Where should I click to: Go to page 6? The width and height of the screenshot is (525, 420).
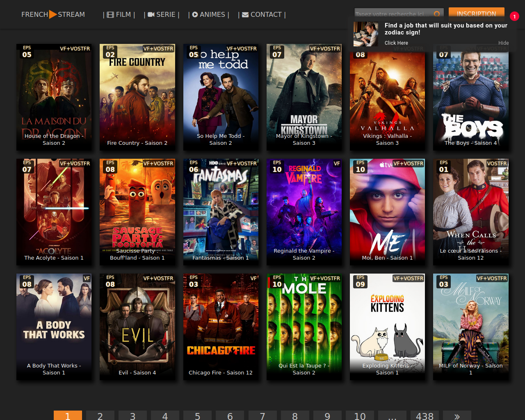[x=230, y=415]
